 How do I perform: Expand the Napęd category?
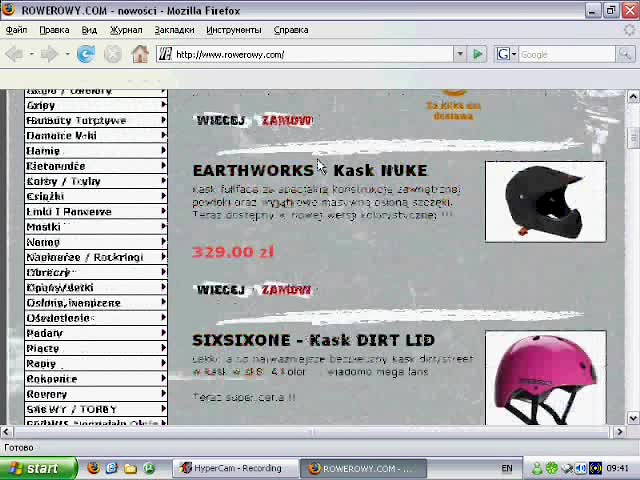pos(96,242)
